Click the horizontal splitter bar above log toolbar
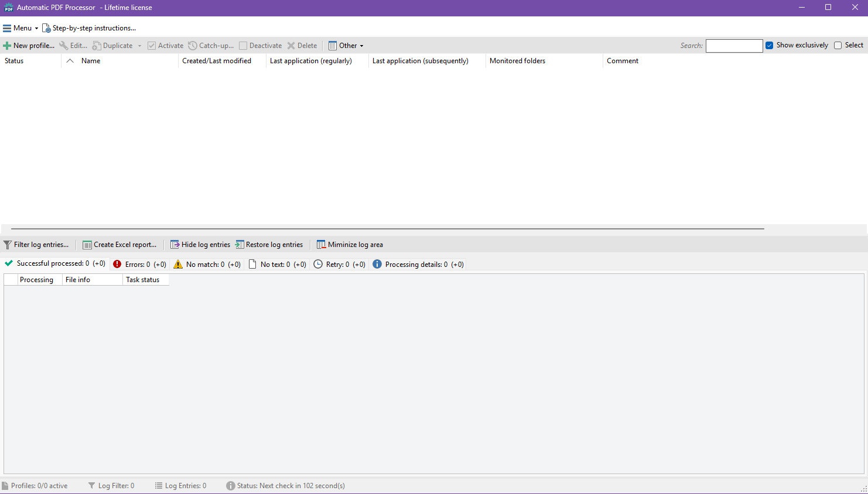Image resolution: width=868 pixels, height=494 pixels. coord(388,228)
